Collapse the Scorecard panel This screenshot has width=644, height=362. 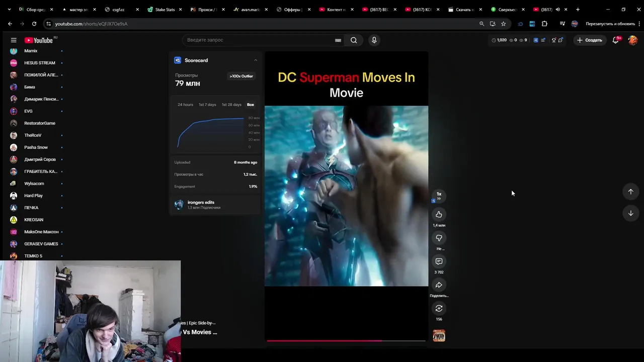point(256,60)
